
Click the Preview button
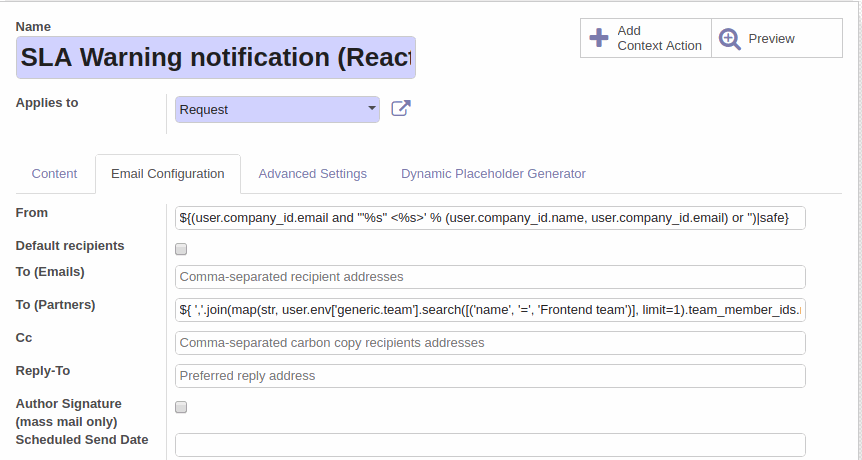(x=777, y=38)
